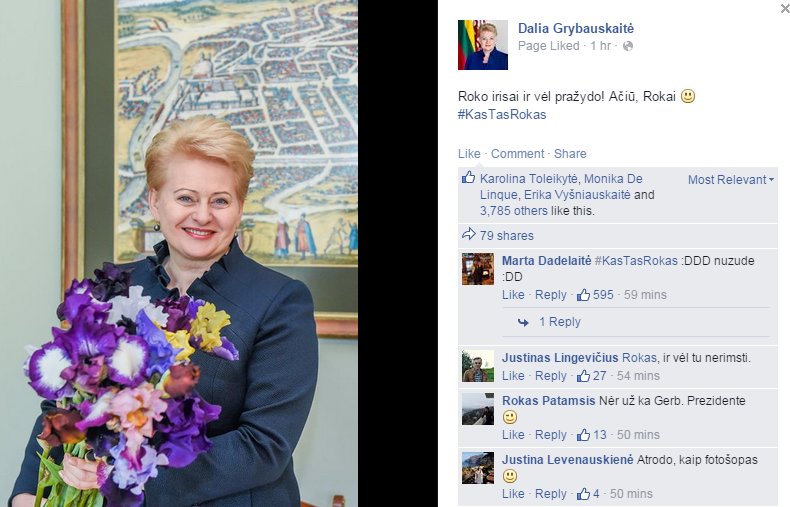Click the share arrow icon near 79 shares

click(469, 234)
